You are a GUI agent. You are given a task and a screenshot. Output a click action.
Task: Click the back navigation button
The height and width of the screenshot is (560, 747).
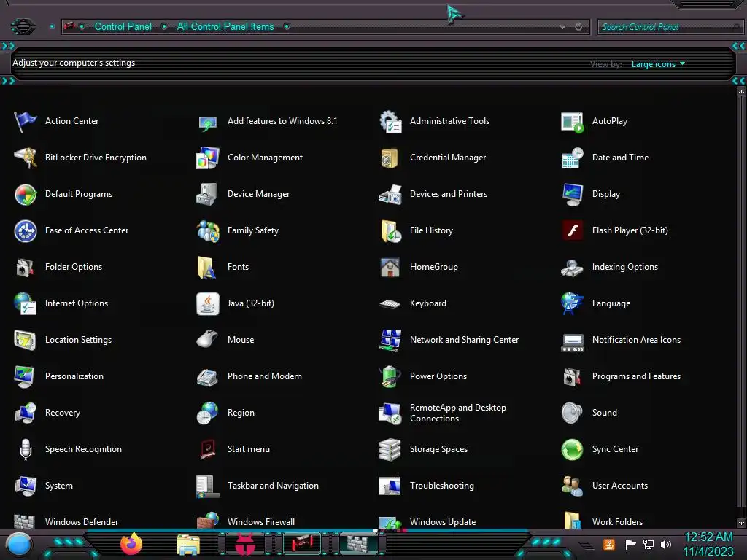pos(23,26)
